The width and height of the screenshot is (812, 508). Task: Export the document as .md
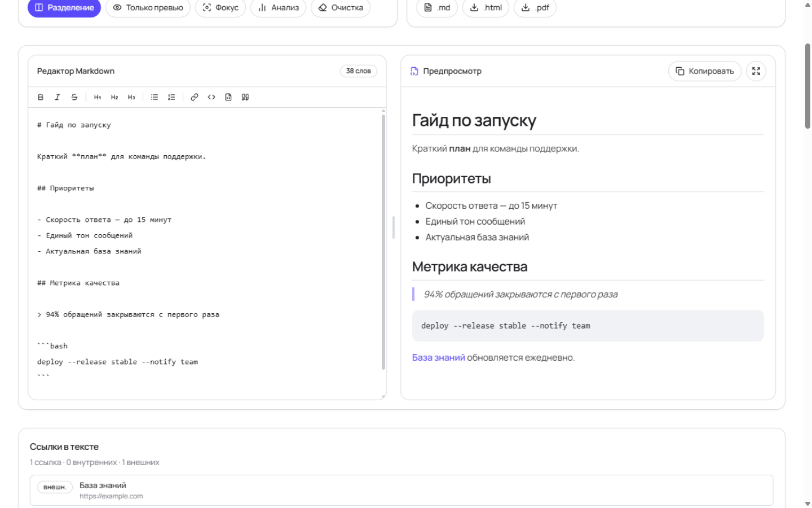coord(437,8)
